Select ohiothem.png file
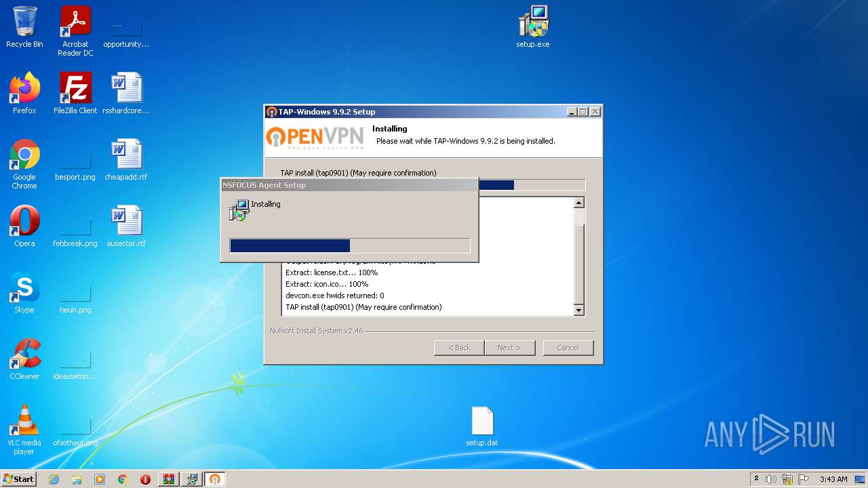The height and width of the screenshot is (488, 868). pyautogui.click(x=75, y=430)
